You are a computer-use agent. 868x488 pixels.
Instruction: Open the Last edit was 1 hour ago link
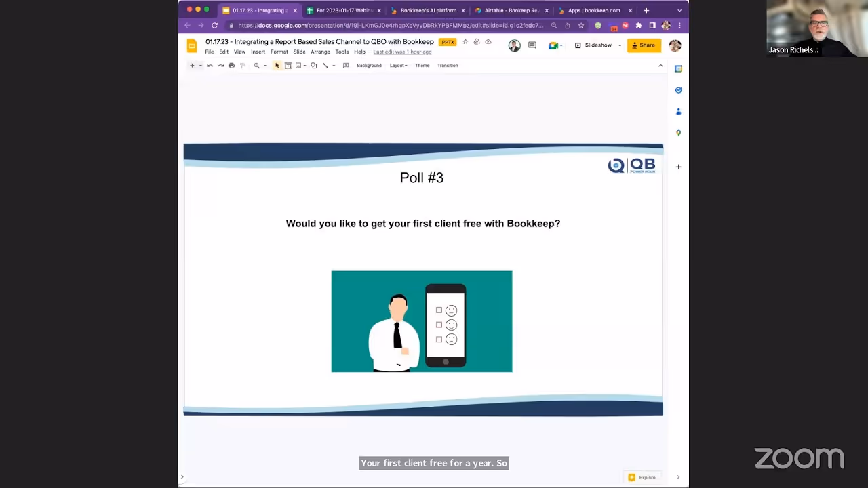pos(402,52)
